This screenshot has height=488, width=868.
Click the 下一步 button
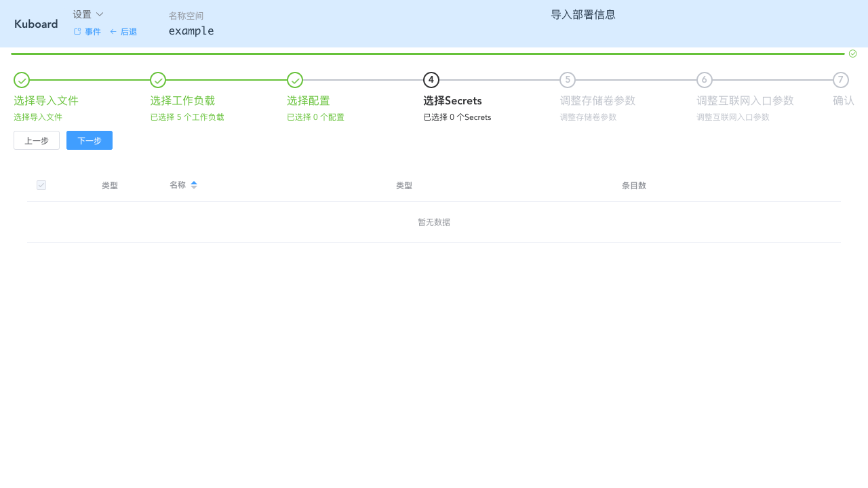click(x=89, y=140)
